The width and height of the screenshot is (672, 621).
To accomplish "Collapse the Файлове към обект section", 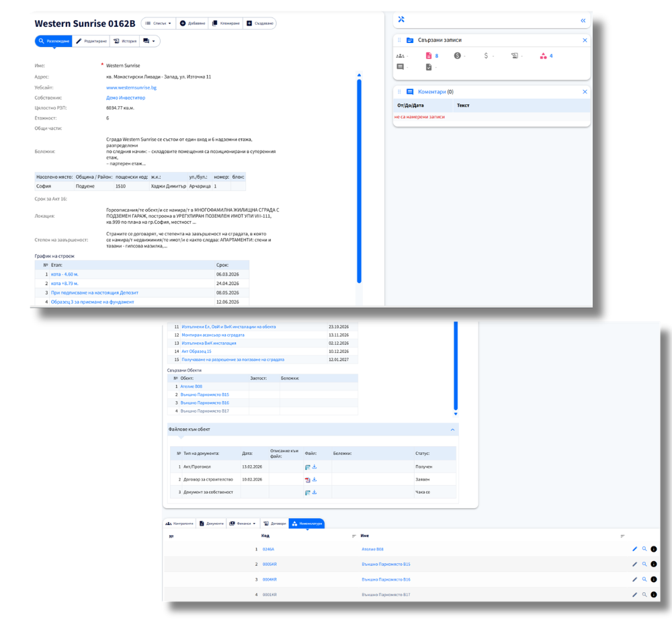I will pyautogui.click(x=452, y=429).
